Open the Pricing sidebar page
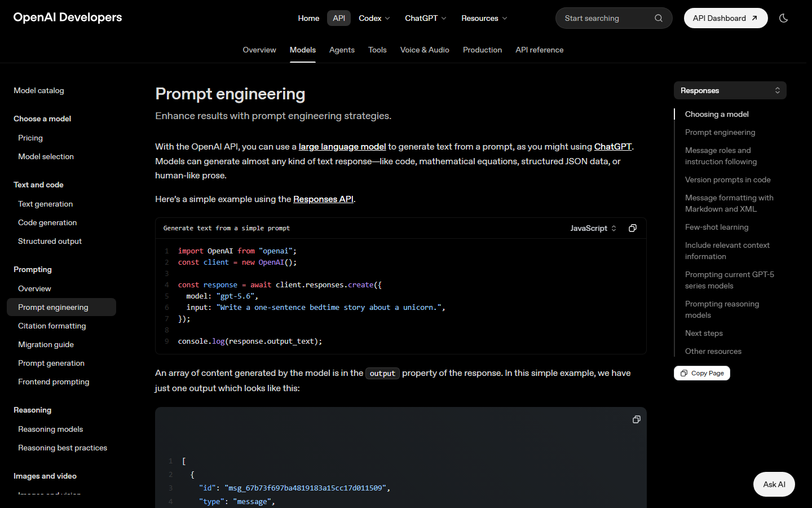Image resolution: width=812 pixels, height=508 pixels. 30,138
